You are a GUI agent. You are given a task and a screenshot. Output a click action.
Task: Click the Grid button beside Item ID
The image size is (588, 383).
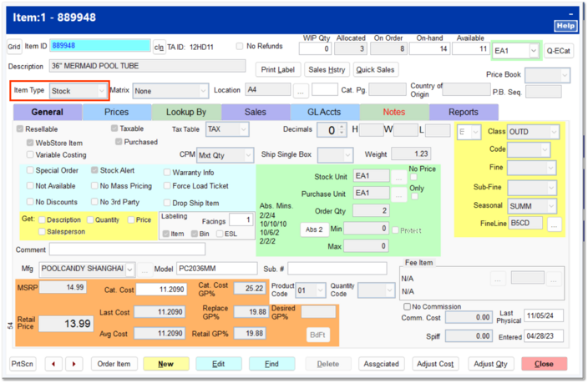pos(14,48)
